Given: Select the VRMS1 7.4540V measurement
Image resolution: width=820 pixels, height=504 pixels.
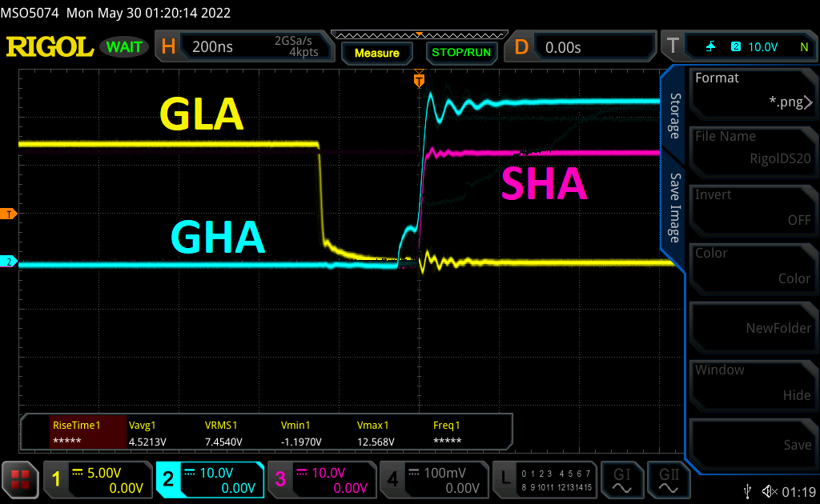Looking at the screenshot, I should (x=223, y=433).
